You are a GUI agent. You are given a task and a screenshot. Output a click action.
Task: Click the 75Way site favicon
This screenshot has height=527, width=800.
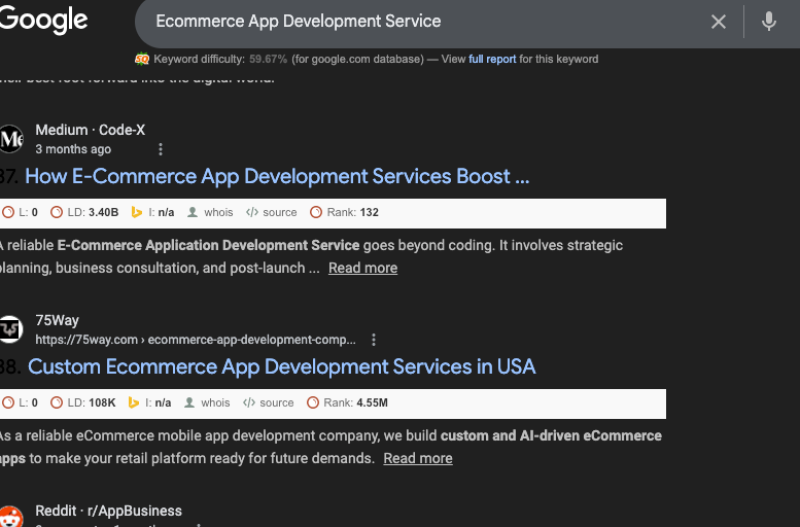(11, 329)
